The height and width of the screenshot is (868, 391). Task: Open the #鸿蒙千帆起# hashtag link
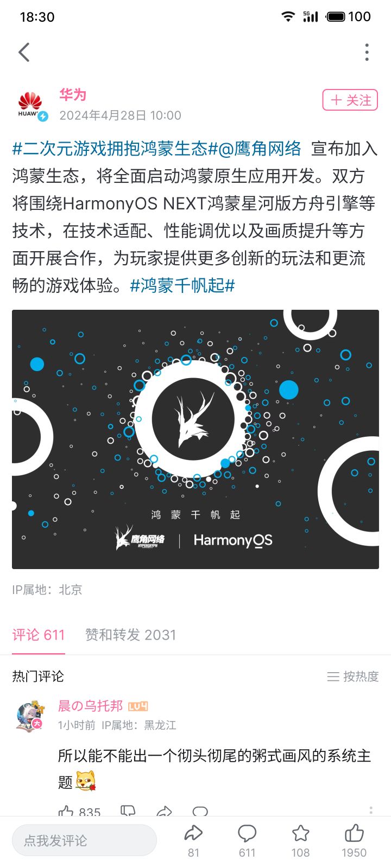click(182, 285)
